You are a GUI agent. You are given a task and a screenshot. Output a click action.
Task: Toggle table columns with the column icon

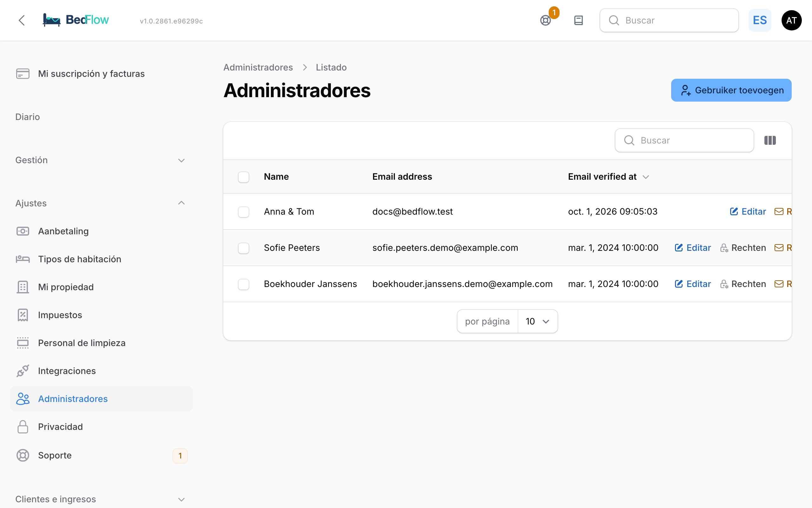click(770, 140)
